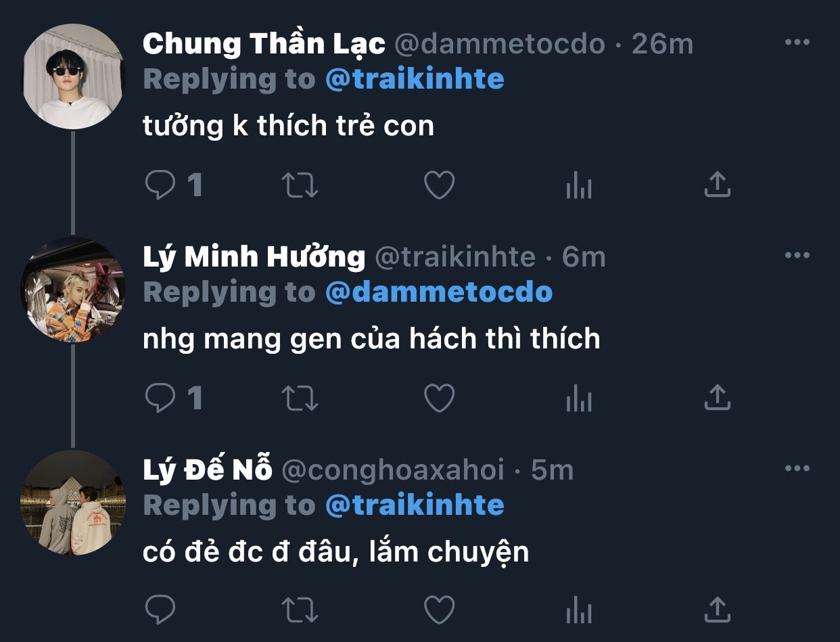Reply to Lý Đế Nỗ's tweet
Viewport: 840px width, 642px height.
[160, 610]
